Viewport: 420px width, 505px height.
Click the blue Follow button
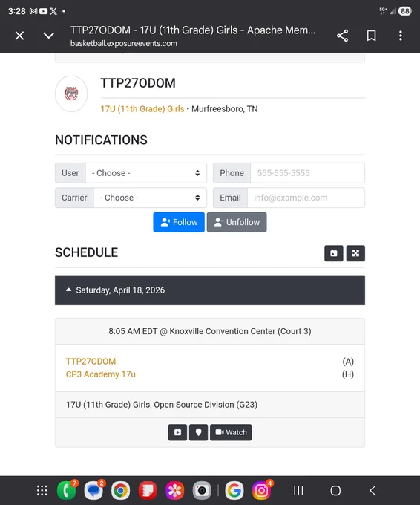tap(179, 222)
